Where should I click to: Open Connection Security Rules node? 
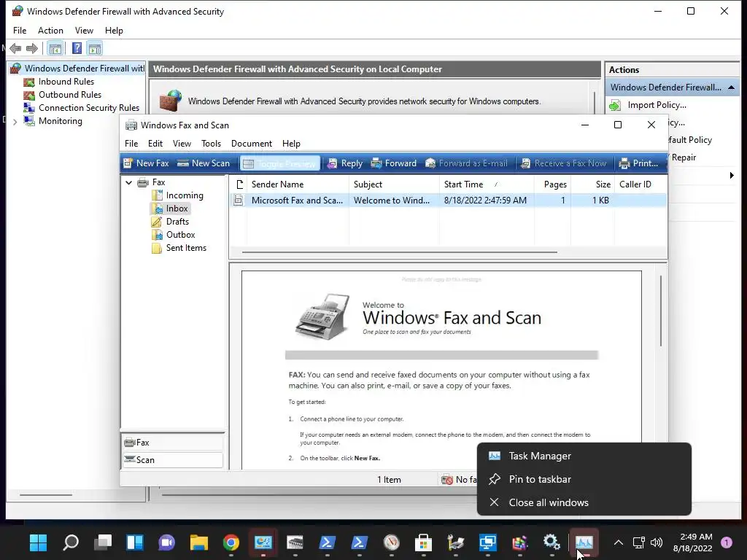tap(82, 108)
